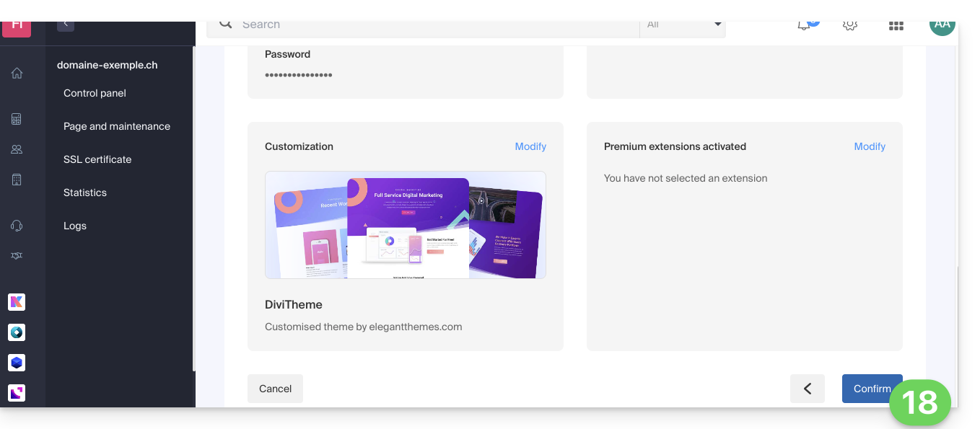Go back with the left arrow button
Screen dimensions: 980x429
[808, 389]
